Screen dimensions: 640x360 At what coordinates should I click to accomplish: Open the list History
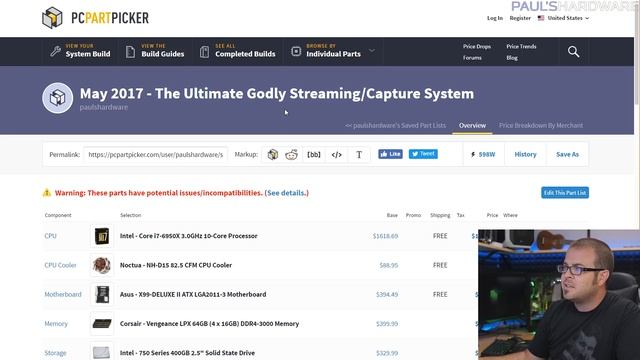pyautogui.click(x=525, y=154)
